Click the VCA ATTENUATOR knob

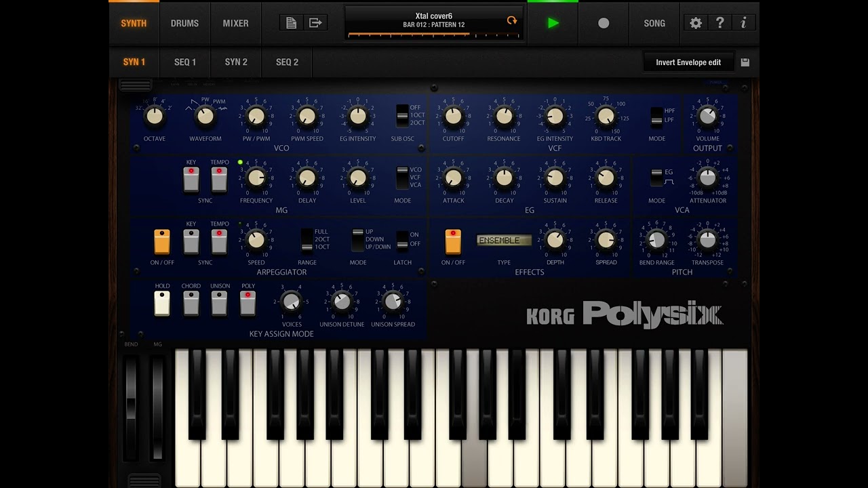click(x=707, y=178)
